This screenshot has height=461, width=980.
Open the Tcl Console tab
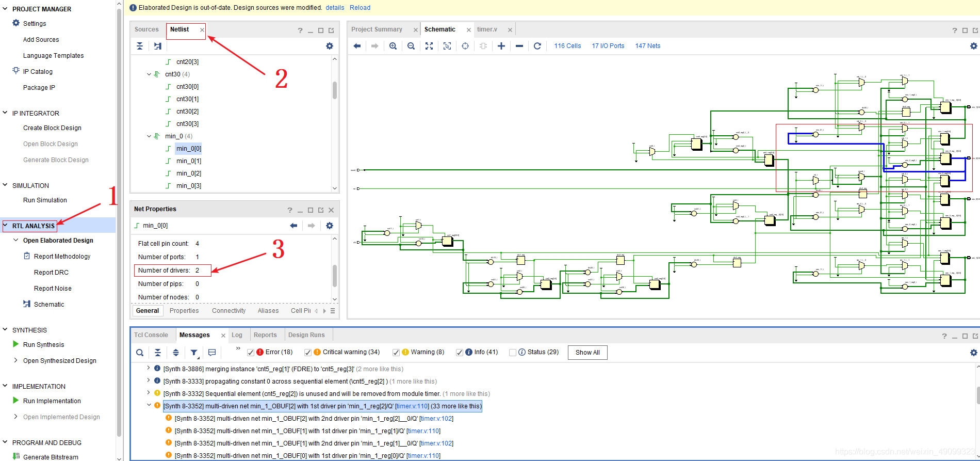coord(151,335)
